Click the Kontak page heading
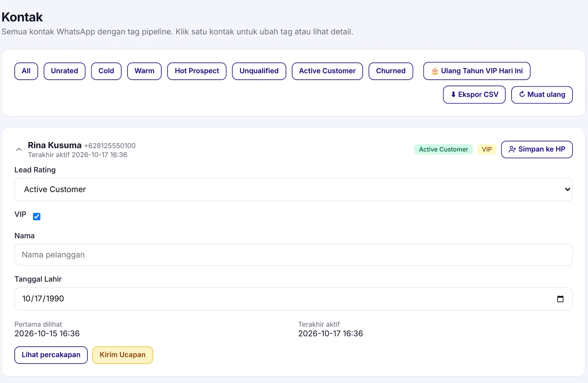This screenshot has width=588, height=383. point(22,17)
